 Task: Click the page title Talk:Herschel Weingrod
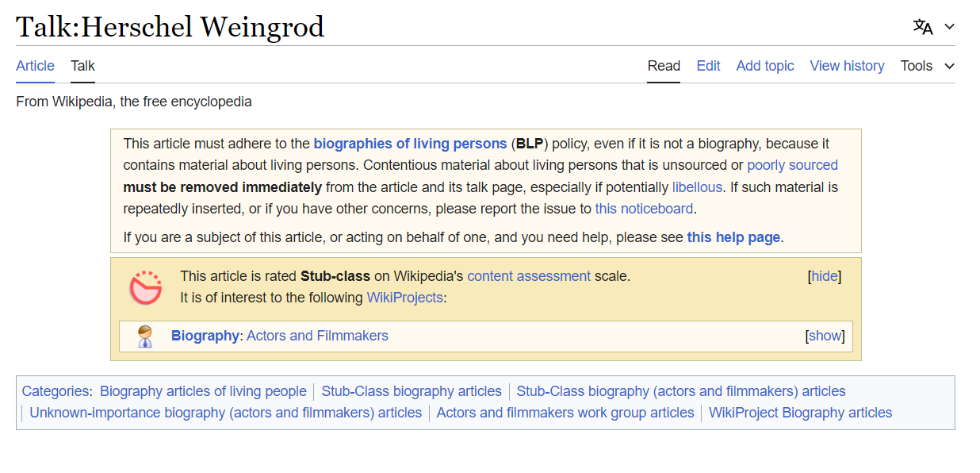pos(170,27)
